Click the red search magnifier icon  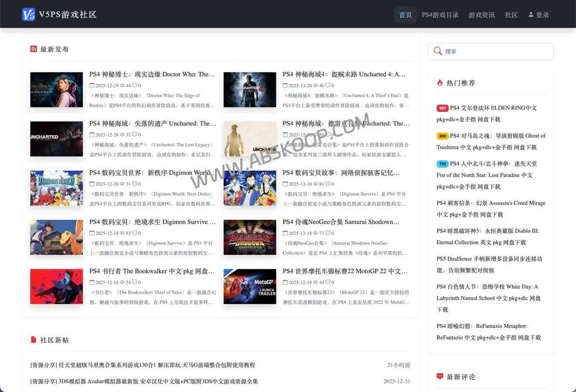click(x=438, y=51)
